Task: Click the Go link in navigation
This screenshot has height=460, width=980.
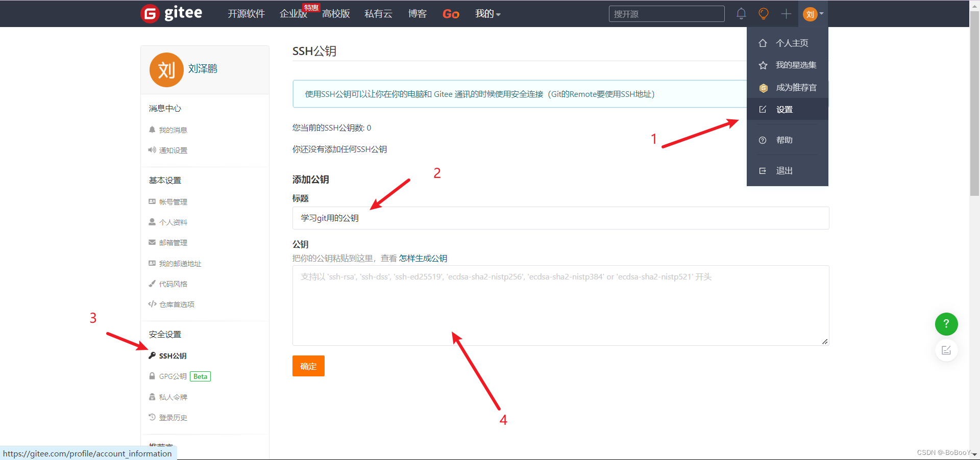Action: pos(451,14)
